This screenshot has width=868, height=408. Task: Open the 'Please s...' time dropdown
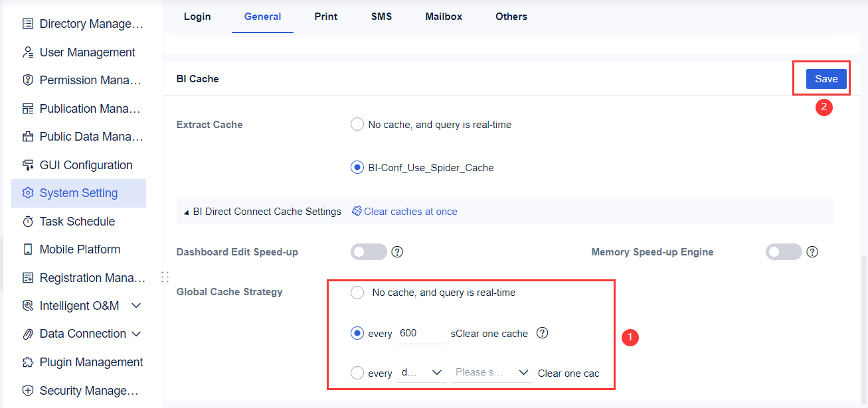491,373
